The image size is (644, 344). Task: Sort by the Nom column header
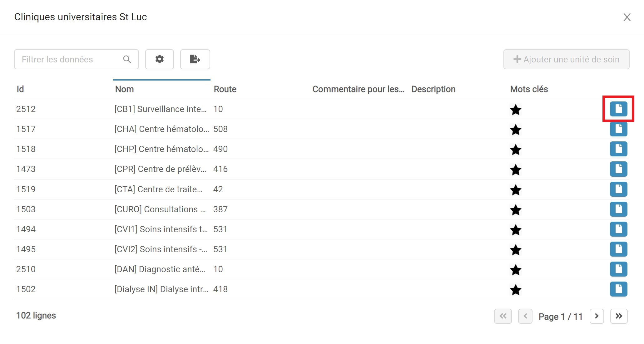124,89
